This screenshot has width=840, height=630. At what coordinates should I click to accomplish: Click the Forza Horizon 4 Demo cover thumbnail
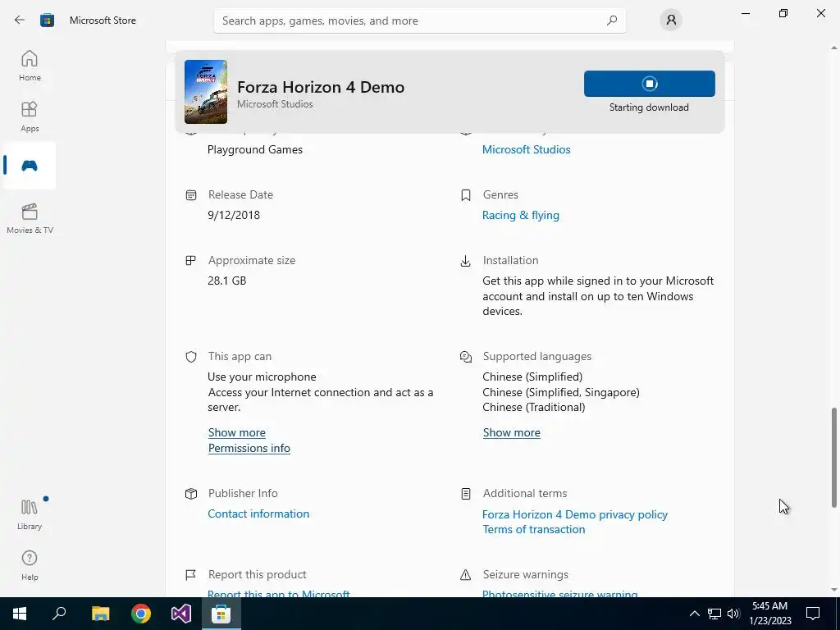(x=206, y=92)
